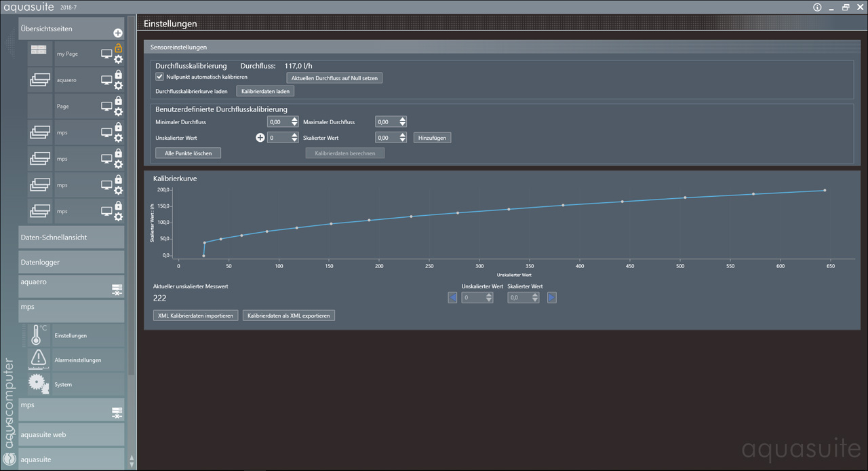Click XML Kalibrierdaten importieren

pyautogui.click(x=196, y=316)
